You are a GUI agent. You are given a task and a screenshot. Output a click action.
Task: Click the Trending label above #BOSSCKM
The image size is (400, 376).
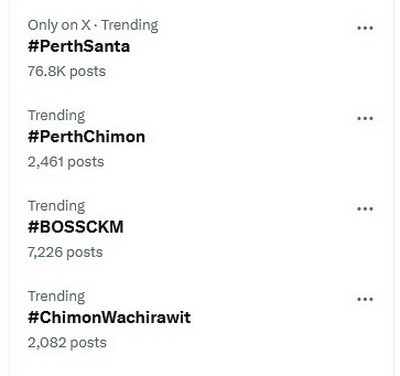(56, 206)
